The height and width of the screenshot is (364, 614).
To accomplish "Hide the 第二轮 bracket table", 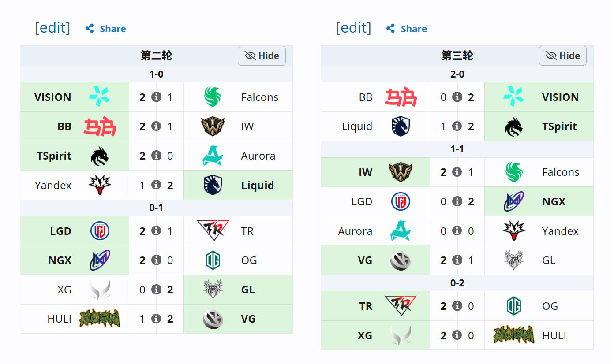I will click(x=262, y=56).
